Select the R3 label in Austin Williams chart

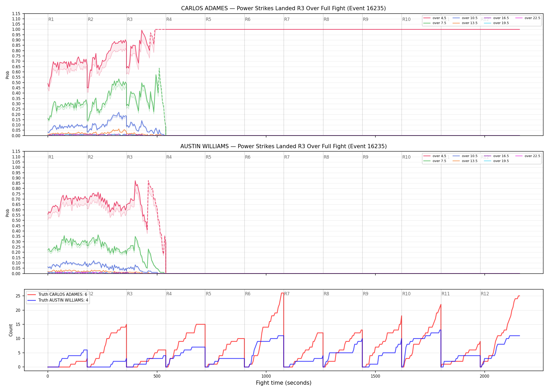click(x=130, y=157)
